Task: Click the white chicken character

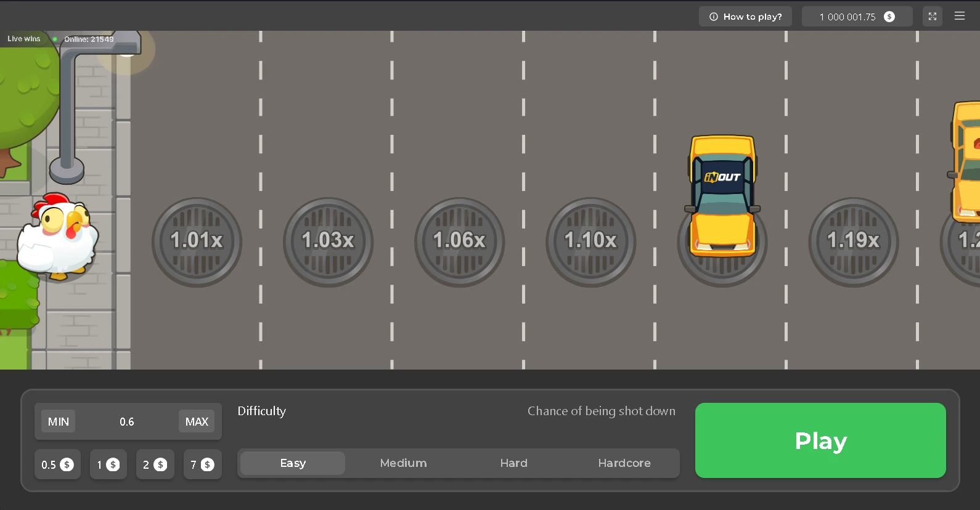Action: click(x=57, y=236)
